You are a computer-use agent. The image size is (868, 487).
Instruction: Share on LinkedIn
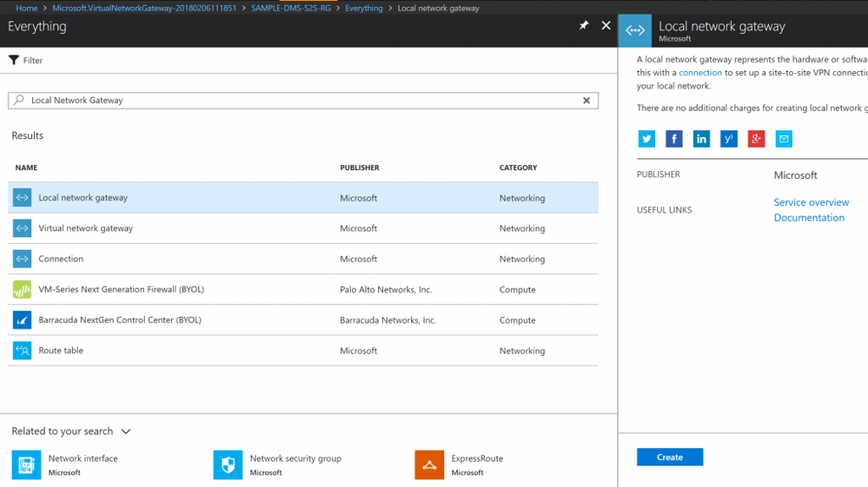[x=701, y=139]
